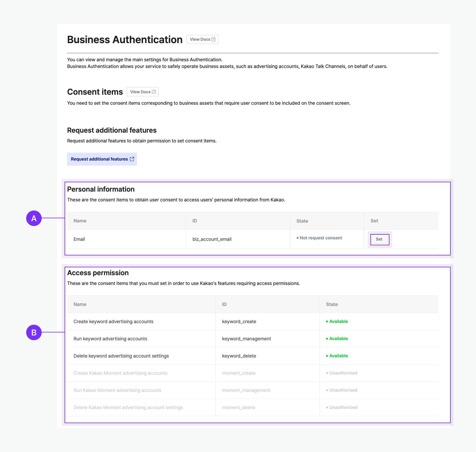Viewport: 476px width, 452px height.
Task: Click the biz_account_email ID cell
Action: pos(212,239)
